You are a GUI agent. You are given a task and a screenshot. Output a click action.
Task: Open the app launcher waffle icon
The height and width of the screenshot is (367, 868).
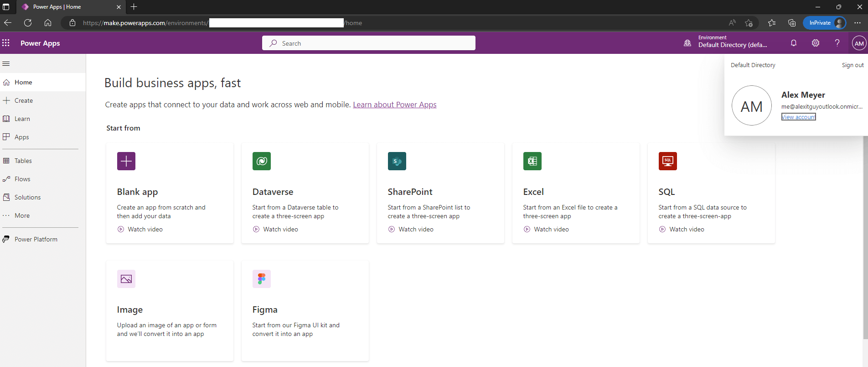pos(6,43)
